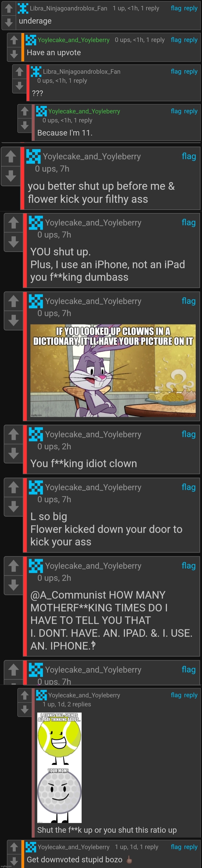Viewport: 202px width, 868px height.
Task: Flag the "YOU shut up." iPhone comment
Action: click(189, 222)
